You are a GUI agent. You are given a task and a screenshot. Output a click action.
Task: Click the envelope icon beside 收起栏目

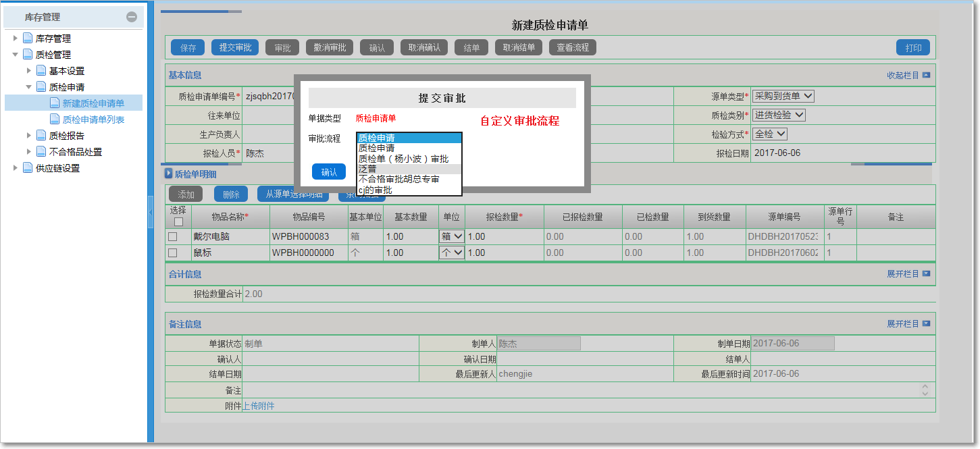[926, 75]
